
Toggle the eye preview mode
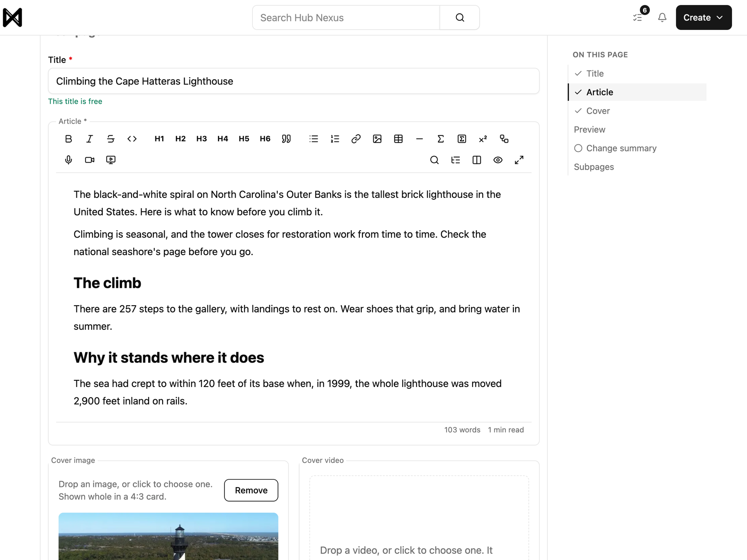(x=498, y=160)
